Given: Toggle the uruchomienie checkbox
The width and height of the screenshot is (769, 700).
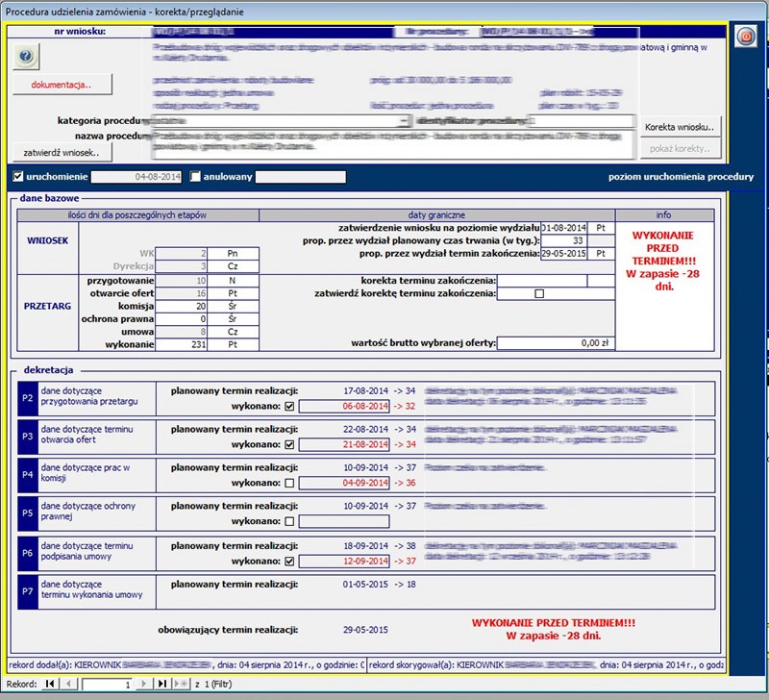Looking at the screenshot, I should click(18, 177).
